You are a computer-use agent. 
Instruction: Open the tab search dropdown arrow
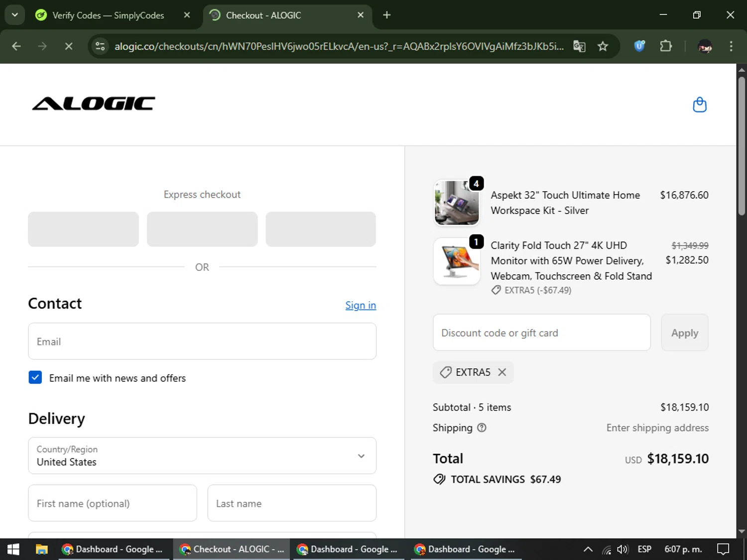click(15, 15)
